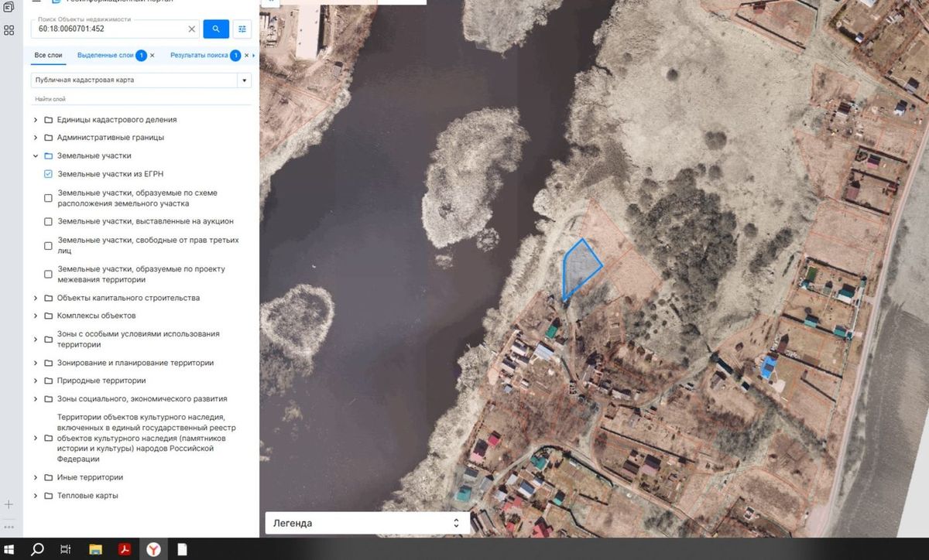Viewport: 929px width, 560px height.
Task: Add a sidebar item with the plus icon
Action: (x=9, y=504)
